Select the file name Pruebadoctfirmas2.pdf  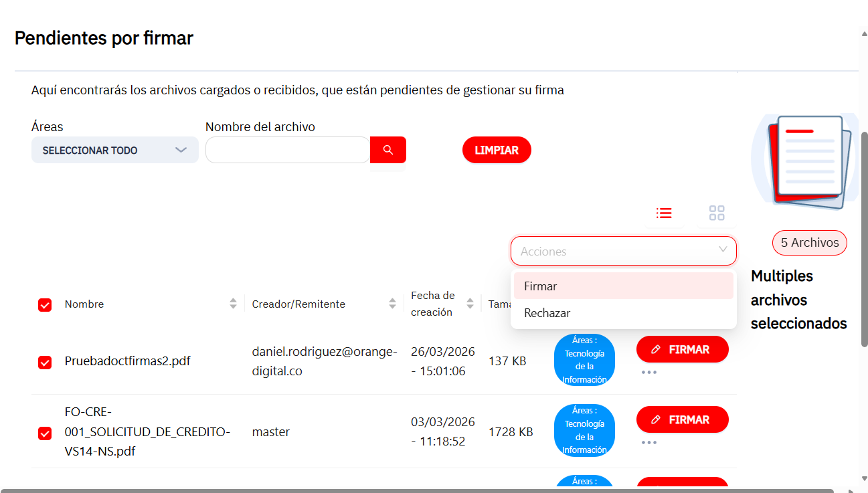point(127,361)
